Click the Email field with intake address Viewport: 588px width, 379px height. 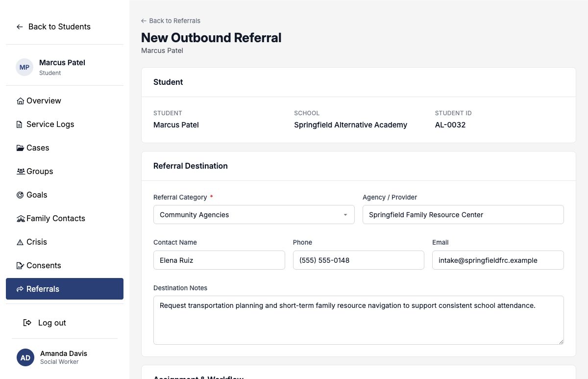click(x=498, y=260)
